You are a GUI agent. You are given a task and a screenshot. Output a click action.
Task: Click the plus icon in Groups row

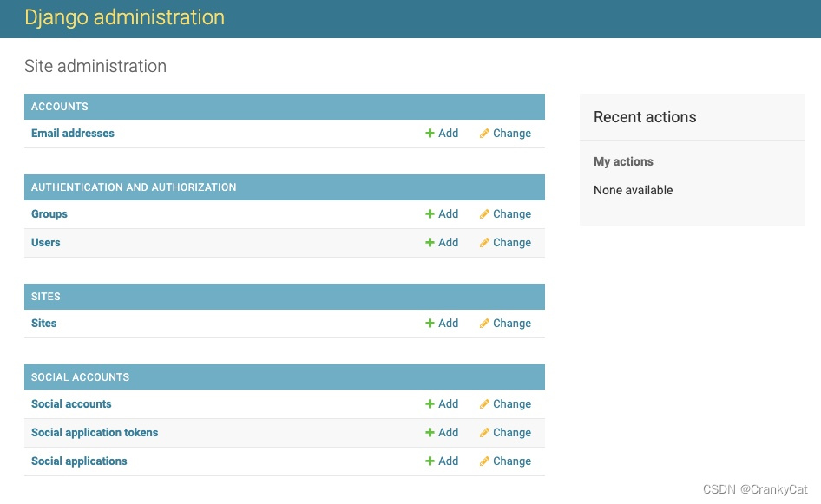430,214
